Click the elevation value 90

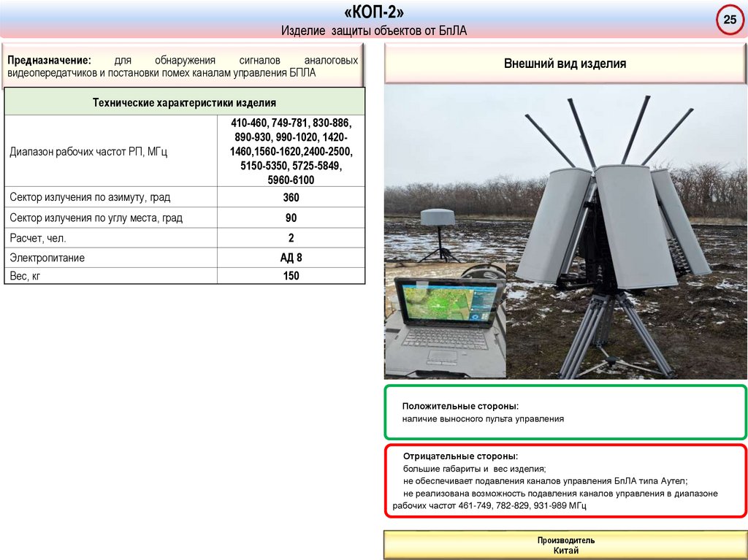(x=291, y=218)
